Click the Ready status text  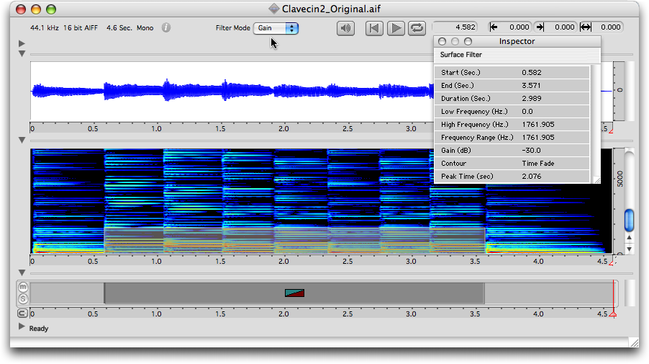[38, 328]
